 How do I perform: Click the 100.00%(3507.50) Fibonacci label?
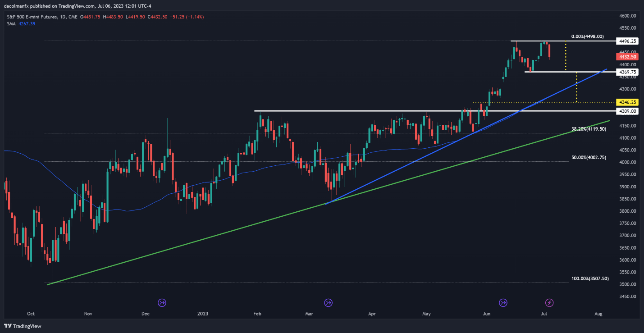590,278
